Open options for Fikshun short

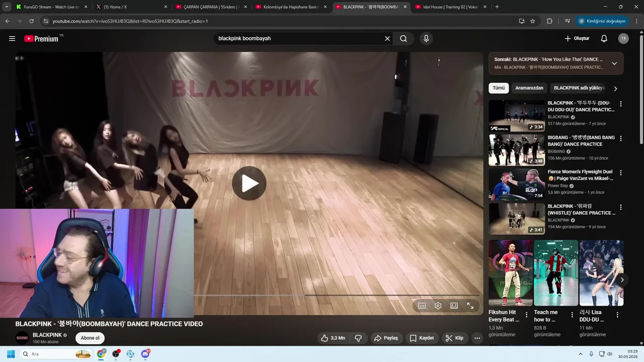527,315
